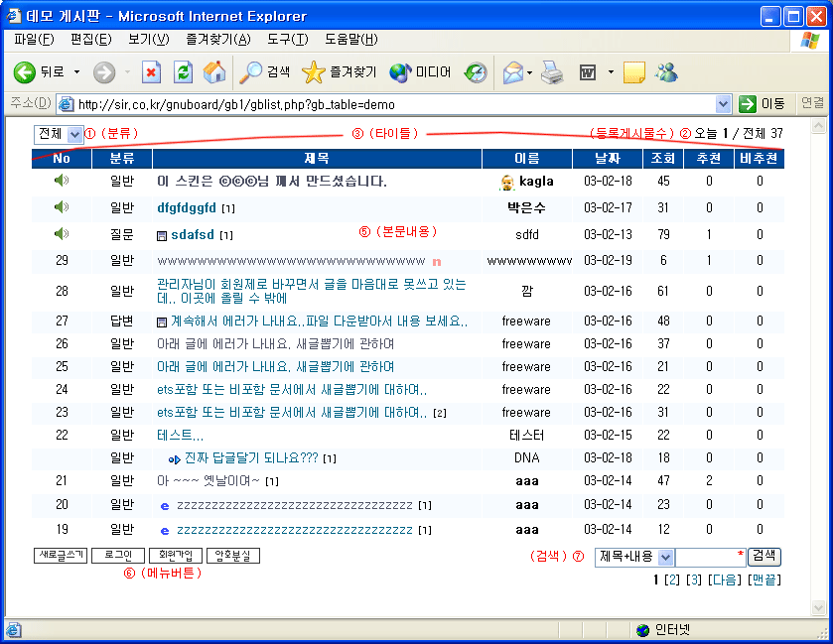Open the 도구(T) menu
Screen dimensions: 833x644
(287, 40)
